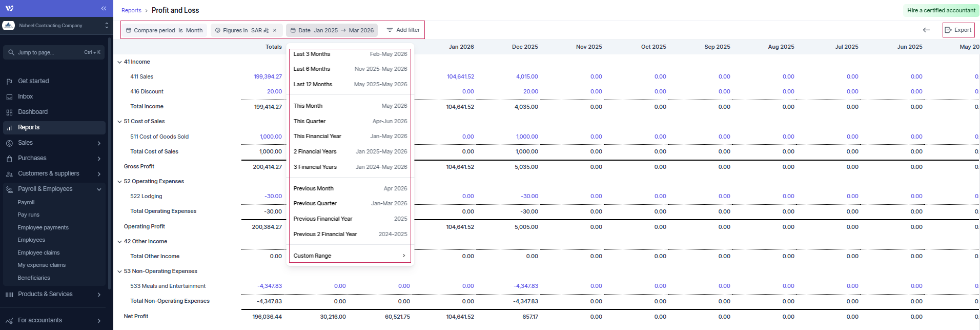
Task: Click the back arrow near Export
Action: point(926,30)
